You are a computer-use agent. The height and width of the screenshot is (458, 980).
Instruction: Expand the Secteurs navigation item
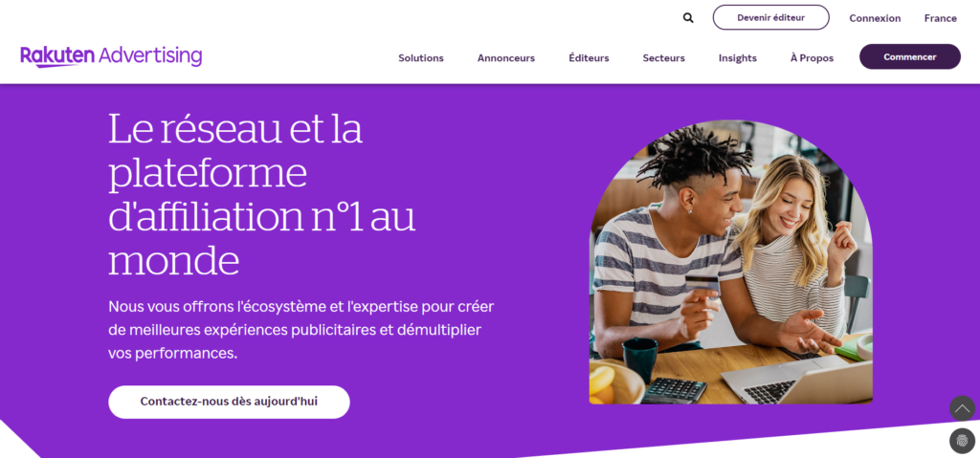[x=663, y=58]
